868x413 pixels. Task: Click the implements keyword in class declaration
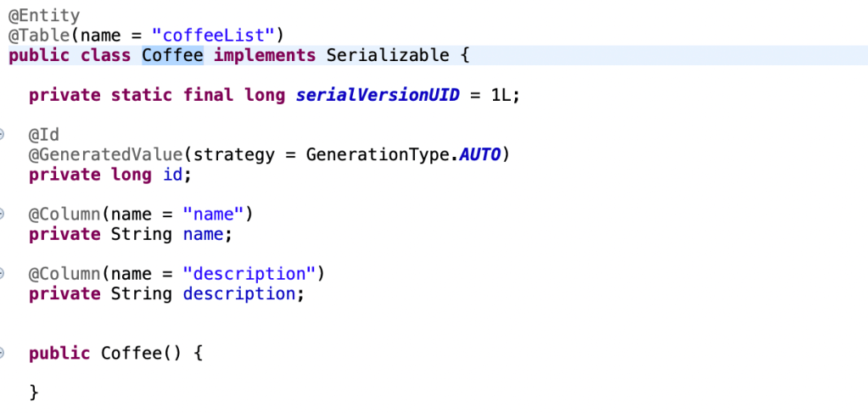click(264, 56)
